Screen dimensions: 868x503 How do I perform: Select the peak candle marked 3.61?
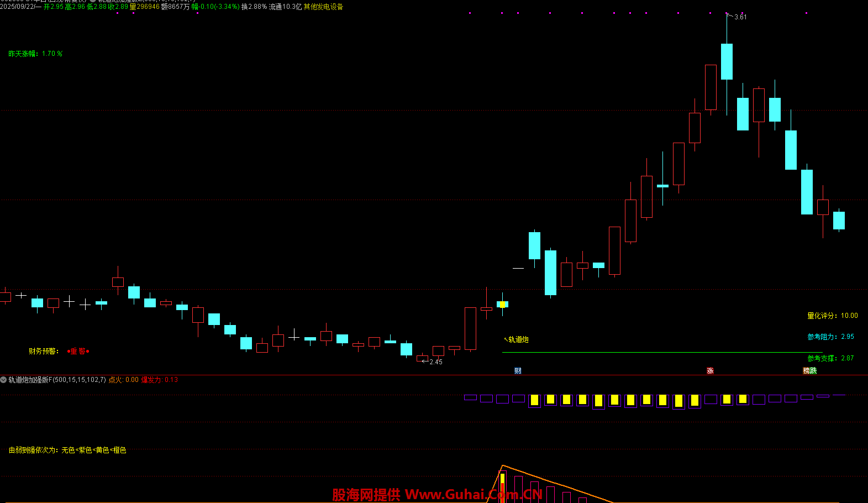727,61
